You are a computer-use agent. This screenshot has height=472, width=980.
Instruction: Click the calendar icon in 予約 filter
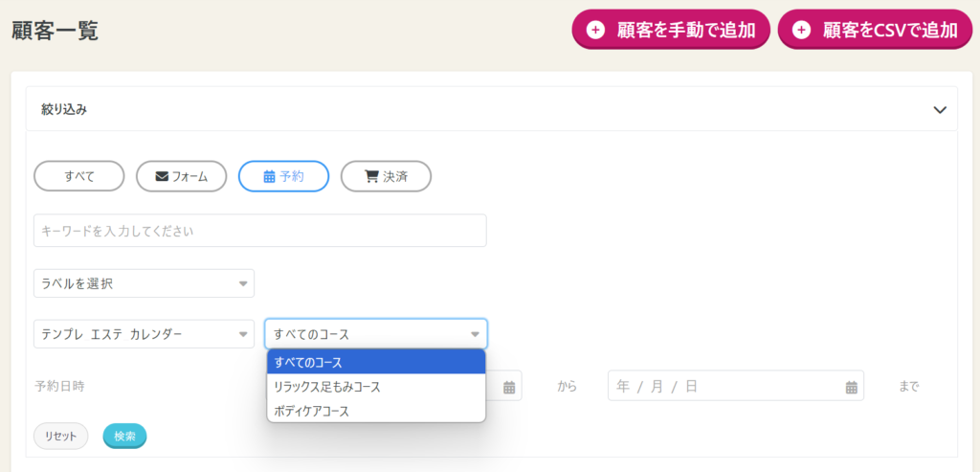(269, 176)
